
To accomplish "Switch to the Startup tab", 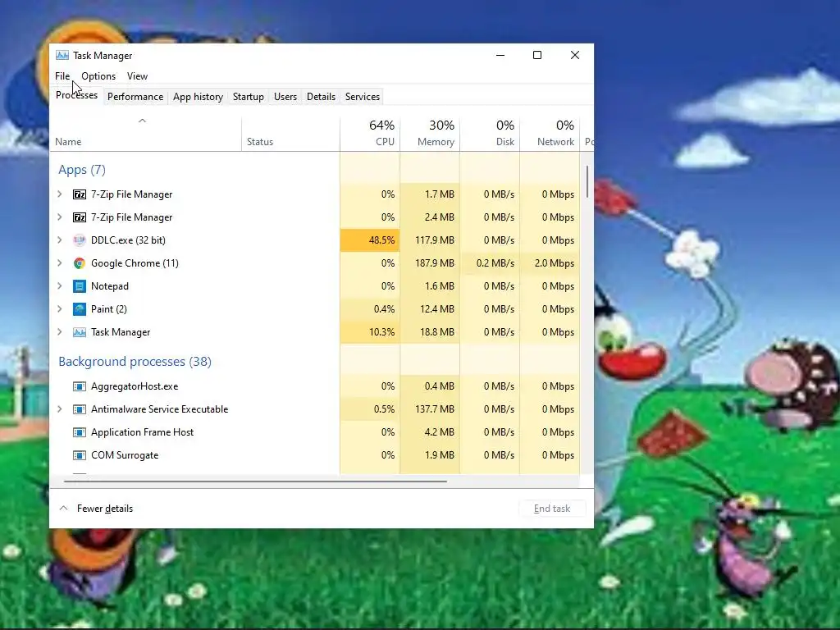I will 248,97.
